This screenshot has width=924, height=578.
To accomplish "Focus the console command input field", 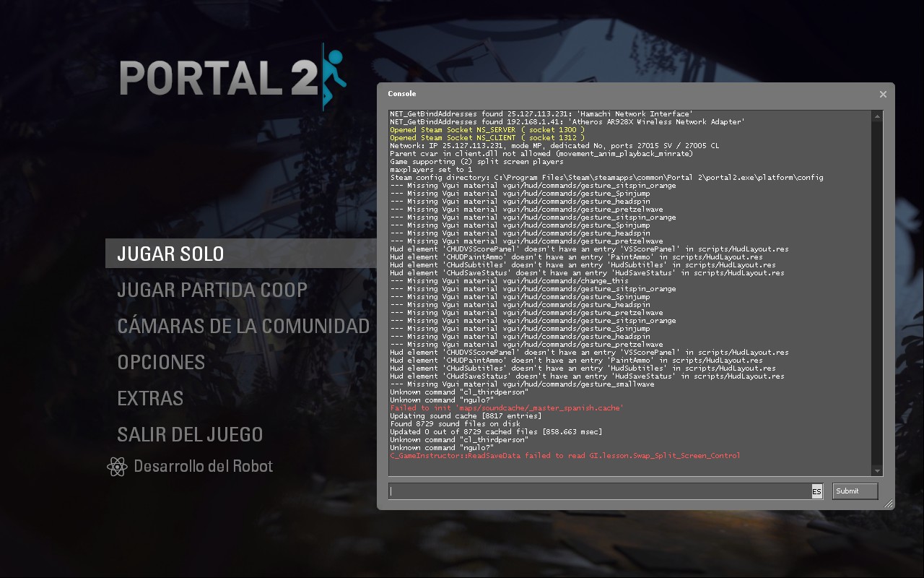I will click(600, 491).
